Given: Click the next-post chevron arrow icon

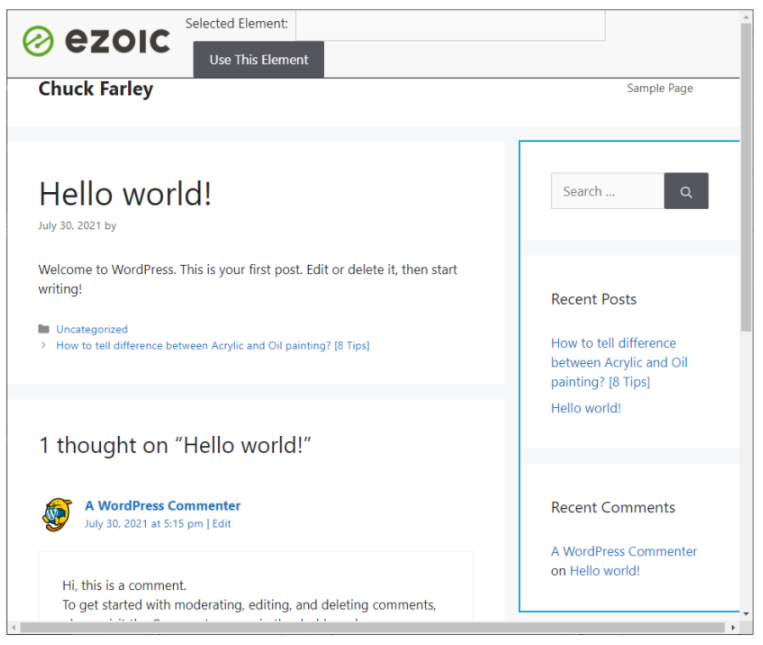Looking at the screenshot, I should (43, 346).
